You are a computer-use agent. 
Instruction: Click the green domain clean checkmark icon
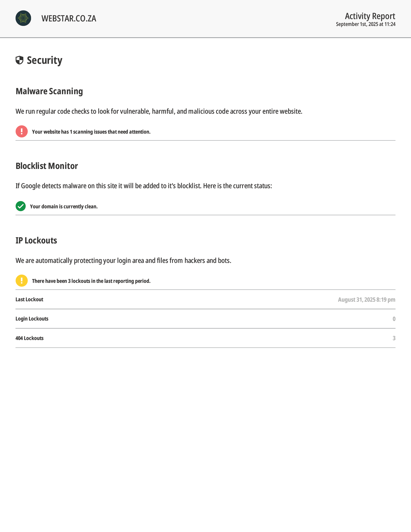click(x=21, y=206)
